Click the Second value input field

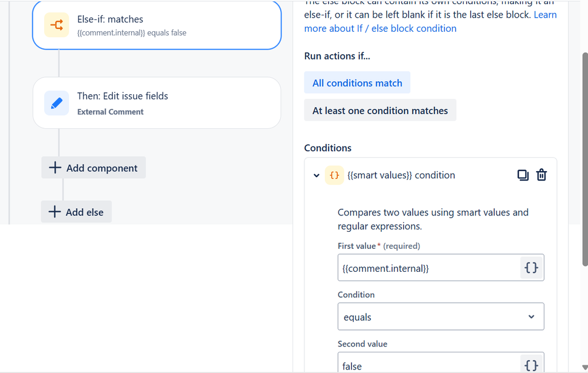tap(428, 365)
